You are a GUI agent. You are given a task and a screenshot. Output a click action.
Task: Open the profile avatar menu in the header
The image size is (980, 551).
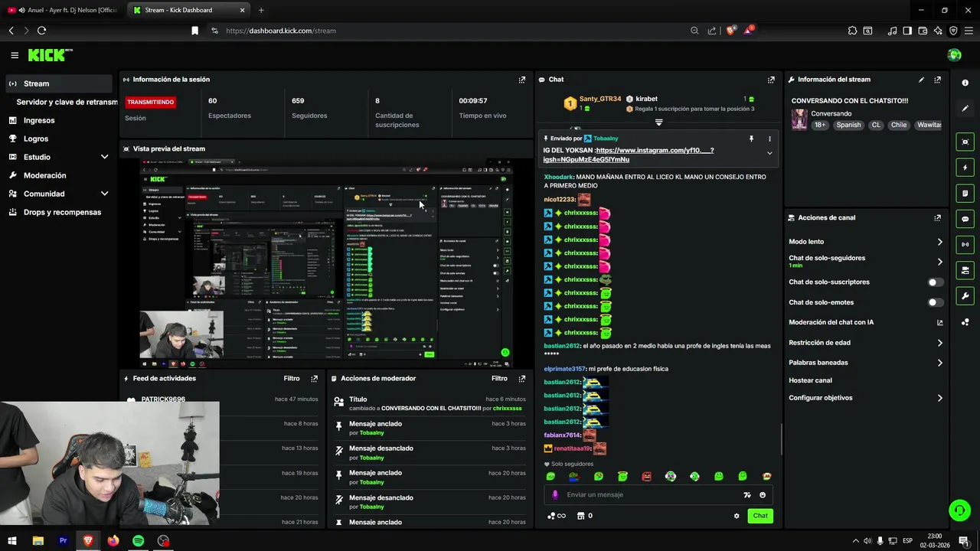(954, 55)
